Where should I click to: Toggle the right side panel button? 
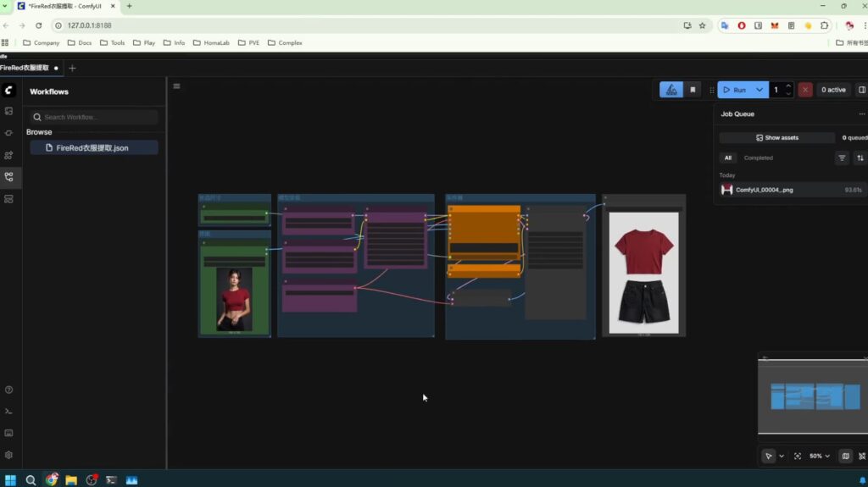pyautogui.click(x=862, y=90)
